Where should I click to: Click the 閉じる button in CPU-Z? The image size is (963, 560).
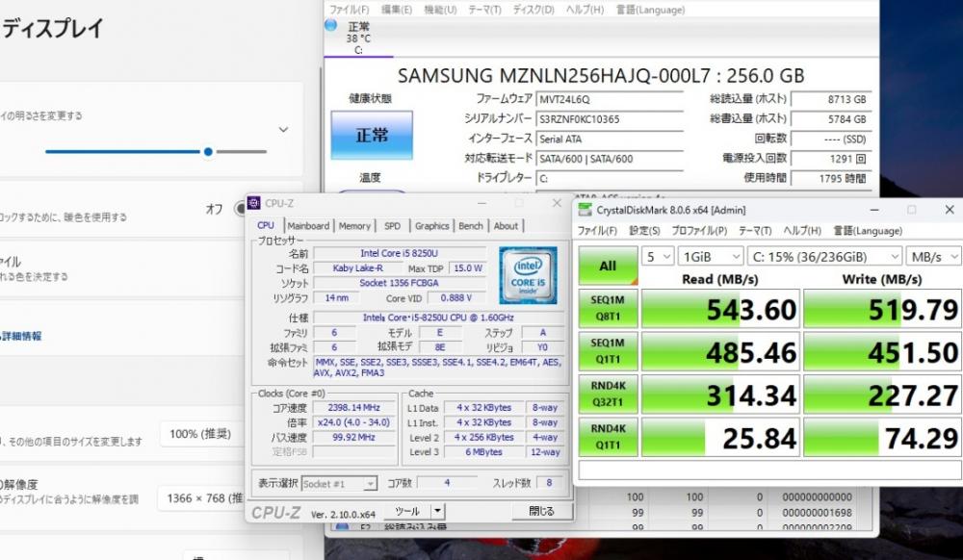coord(541,511)
